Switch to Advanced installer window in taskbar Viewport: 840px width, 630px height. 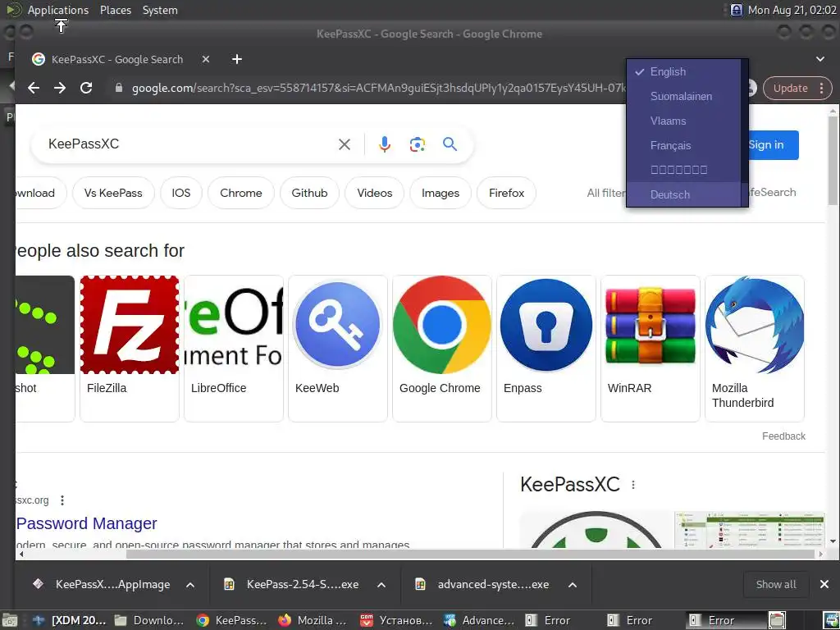(479, 620)
